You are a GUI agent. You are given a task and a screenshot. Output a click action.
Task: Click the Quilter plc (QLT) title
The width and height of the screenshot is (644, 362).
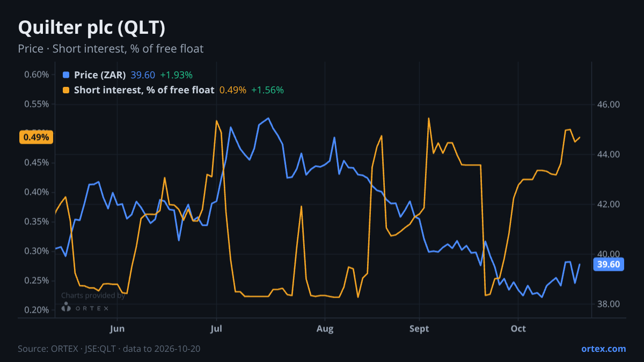[91, 27]
